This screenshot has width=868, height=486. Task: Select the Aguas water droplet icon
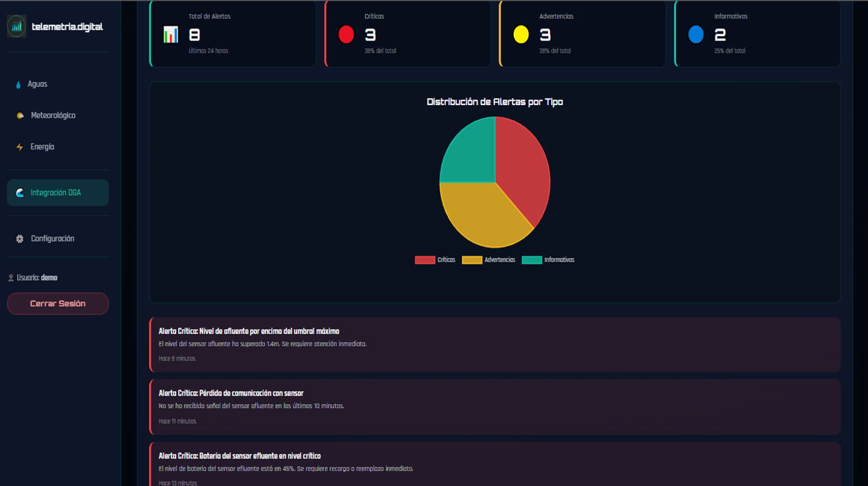click(x=18, y=84)
